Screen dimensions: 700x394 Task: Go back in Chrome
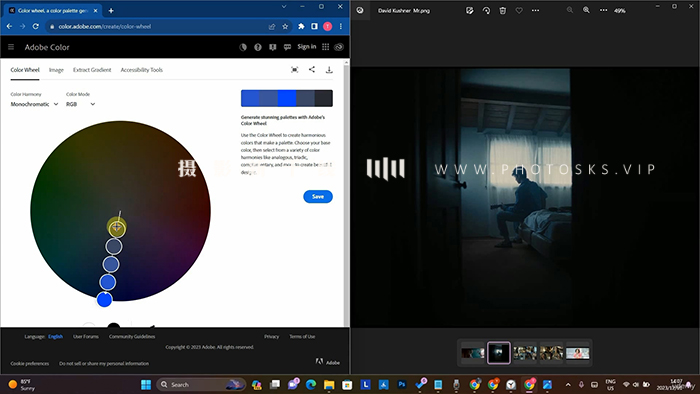coord(9,26)
